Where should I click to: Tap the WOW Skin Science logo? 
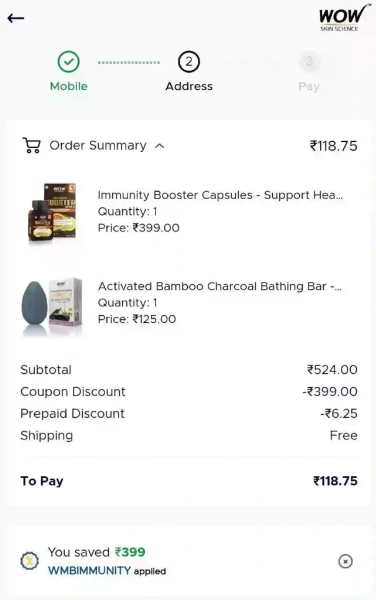tap(344, 18)
